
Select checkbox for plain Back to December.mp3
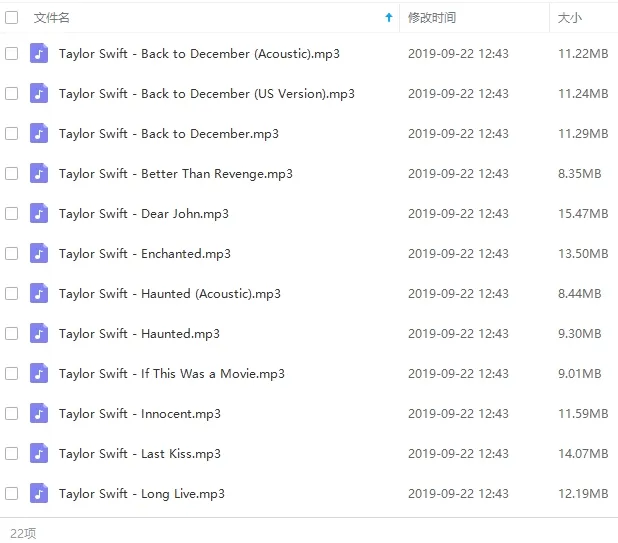point(11,133)
